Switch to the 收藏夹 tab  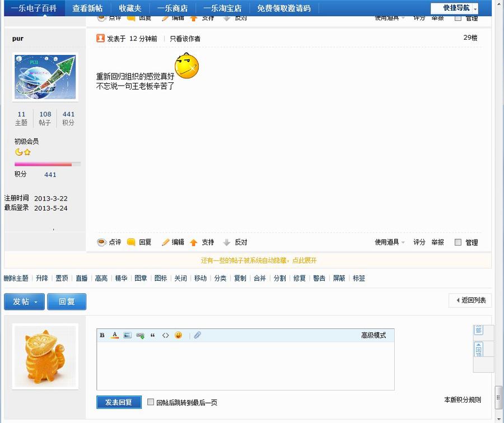pyautogui.click(x=130, y=8)
